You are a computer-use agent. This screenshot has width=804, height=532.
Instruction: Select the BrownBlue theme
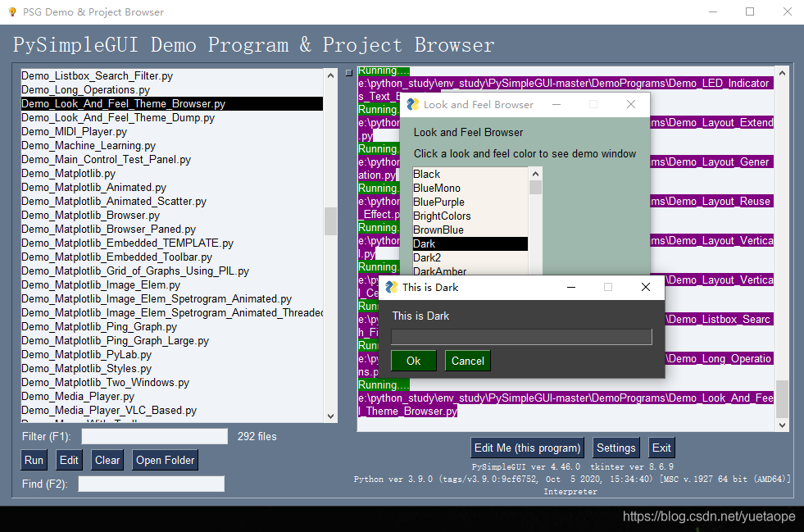pyautogui.click(x=470, y=230)
